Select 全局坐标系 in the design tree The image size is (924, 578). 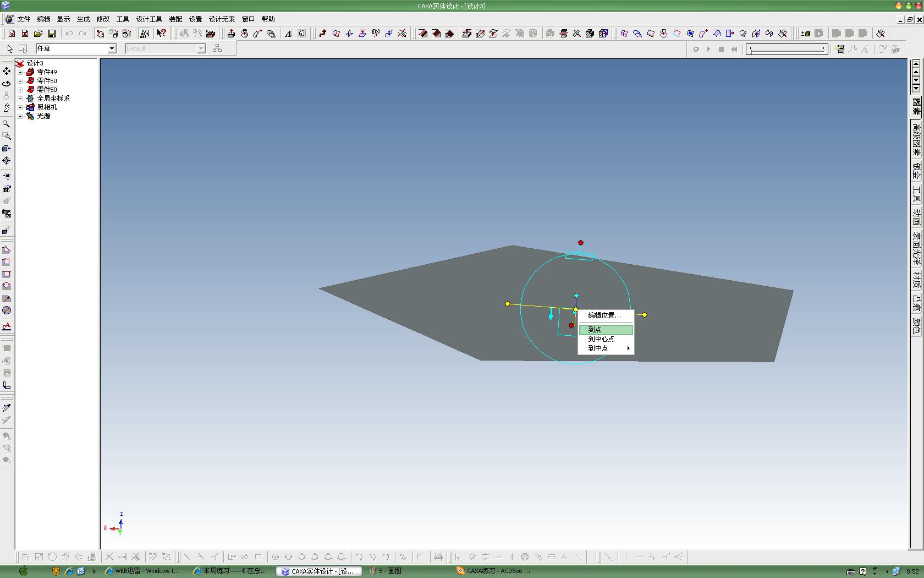(53, 99)
